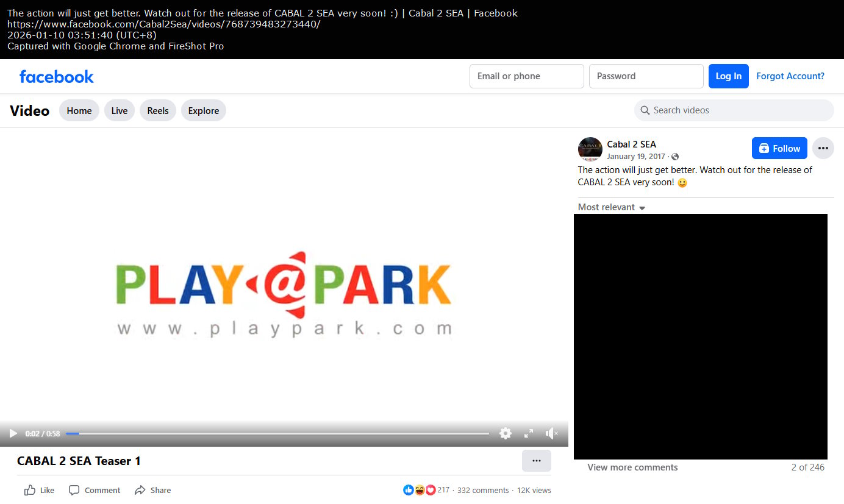Screen dimensions: 844x504
Task: Open options menu below the video title
Action: click(x=536, y=461)
